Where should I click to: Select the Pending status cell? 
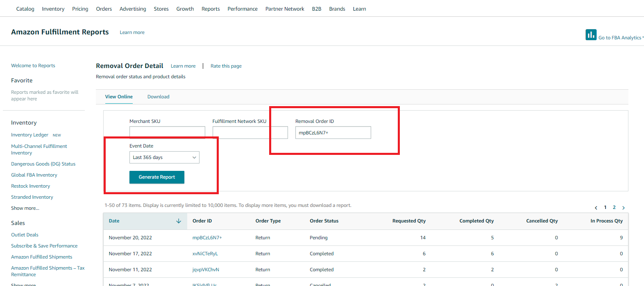[319, 238]
